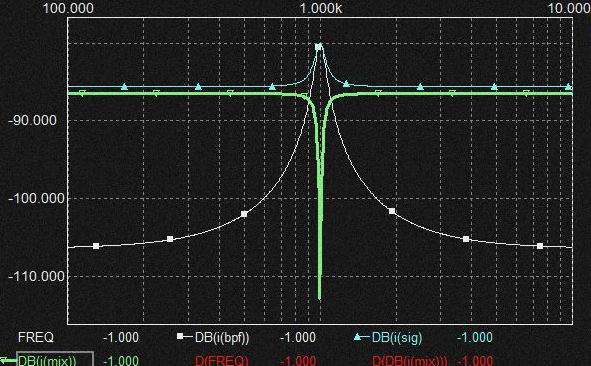This screenshot has height=366, width=591.
Task: Select the DB(i(bpf)) trace label
Action: click(x=222, y=337)
